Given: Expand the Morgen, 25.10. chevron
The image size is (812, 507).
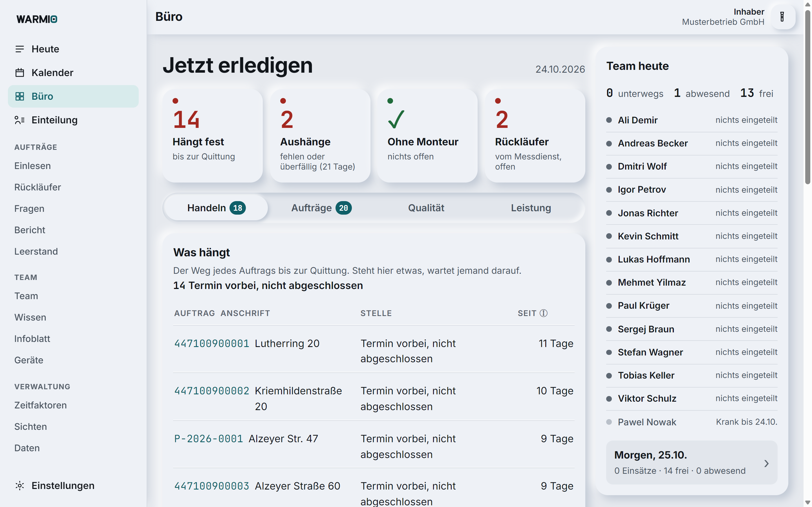Looking at the screenshot, I should point(766,463).
